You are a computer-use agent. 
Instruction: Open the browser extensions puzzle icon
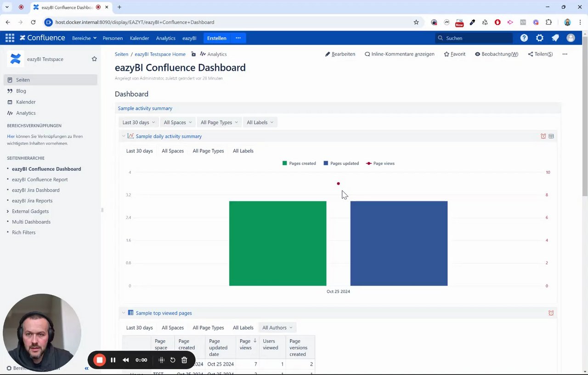(x=548, y=22)
